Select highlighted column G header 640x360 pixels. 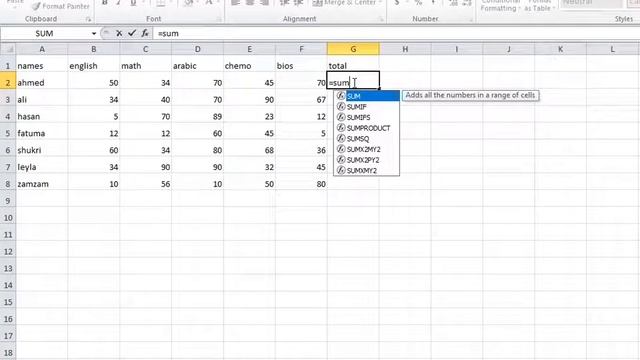point(353,49)
